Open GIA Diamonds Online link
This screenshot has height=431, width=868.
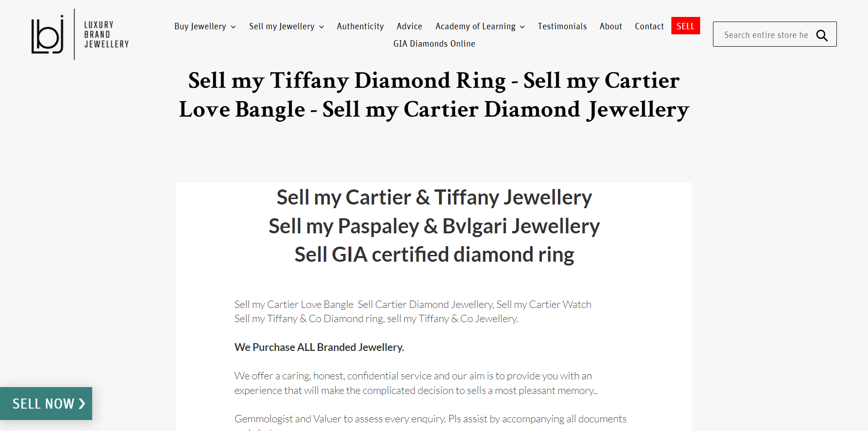(x=434, y=44)
